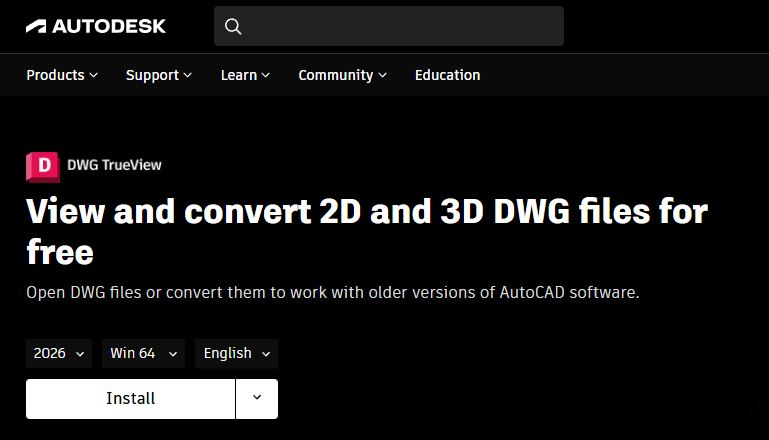Image resolution: width=769 pixels, height=440 pixels.
Task: Expand the English language dropdown
Action: pos(236,353)
